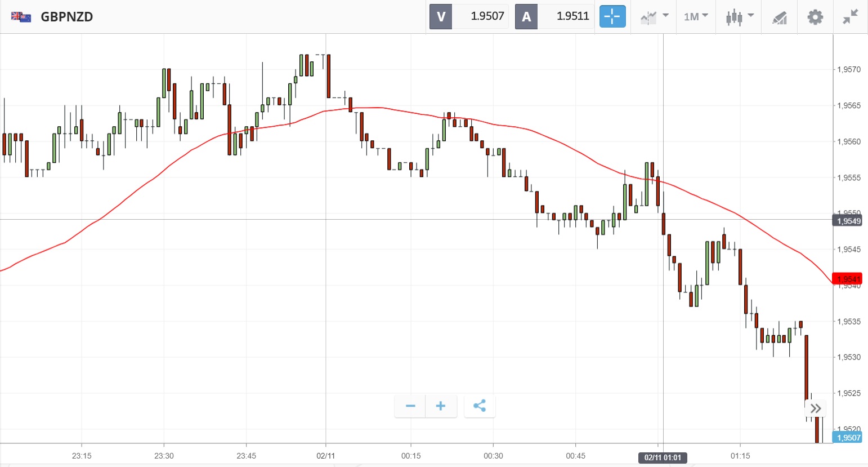Zoom out the chart with minus button
Image resolution: width=868 pixels, height=467 pixels.
pos(410,406)
